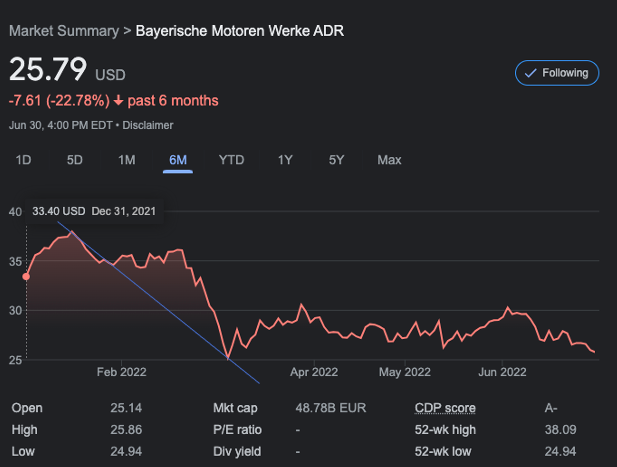Viewport: 617px width, 467px height.
Task: Click the '52-wk high' label
Action: point(445,430)
